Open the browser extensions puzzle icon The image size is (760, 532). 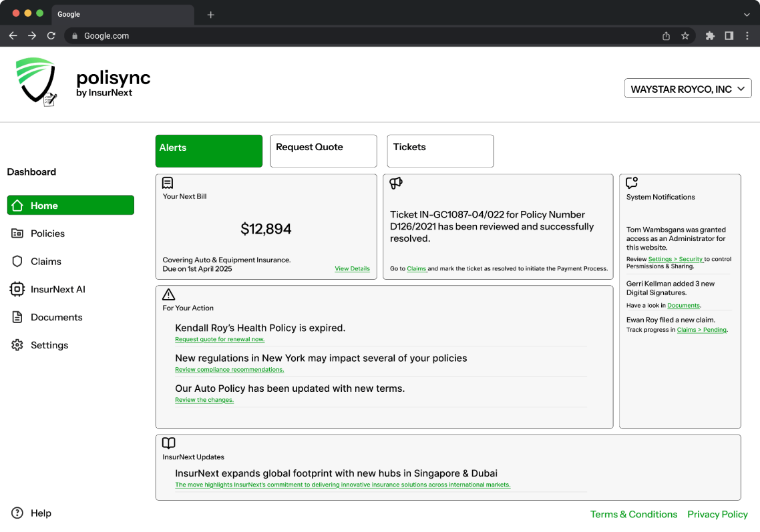[x=710, y=36]
